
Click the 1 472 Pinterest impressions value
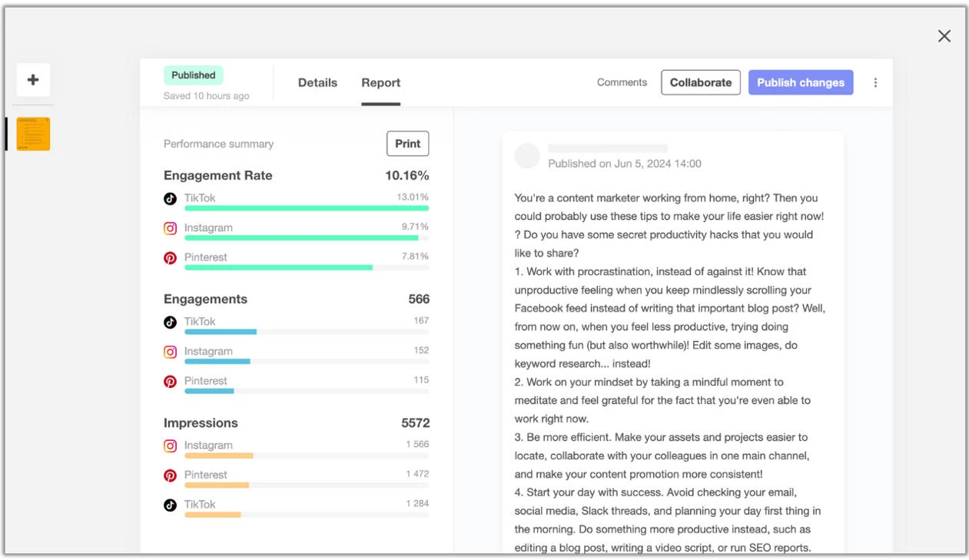point(417,474)
